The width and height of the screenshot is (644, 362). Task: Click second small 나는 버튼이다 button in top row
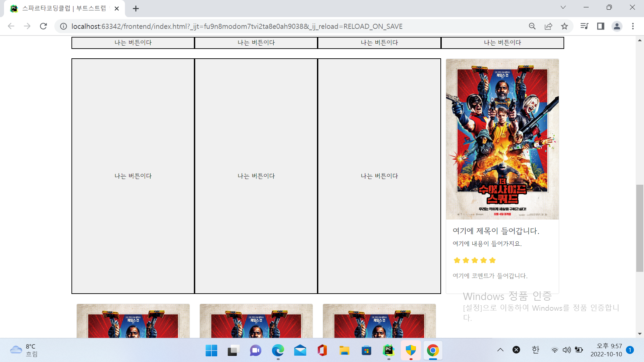tap(256, 43)
